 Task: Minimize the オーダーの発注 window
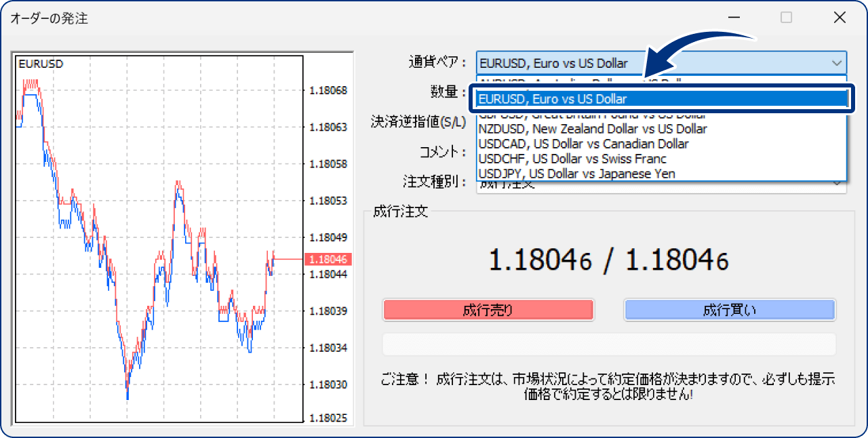coord(734,18)
